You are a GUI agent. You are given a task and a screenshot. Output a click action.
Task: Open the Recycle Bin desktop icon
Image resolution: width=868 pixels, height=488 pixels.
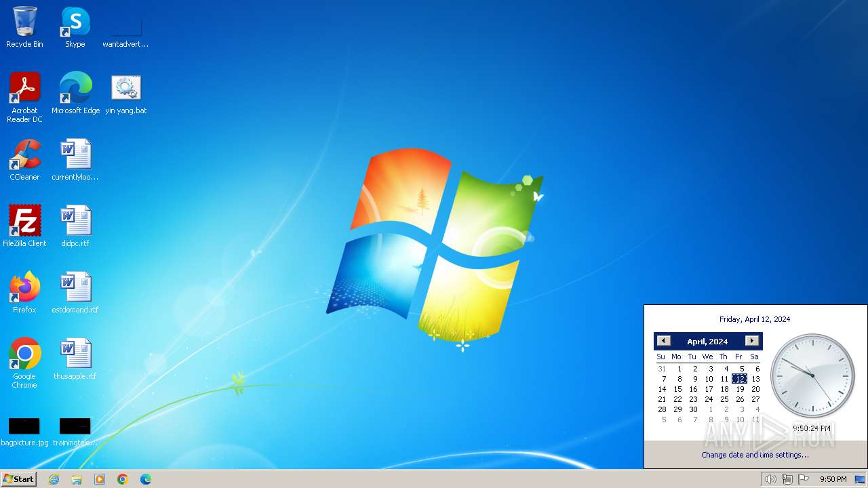click(x=24, y=27)
